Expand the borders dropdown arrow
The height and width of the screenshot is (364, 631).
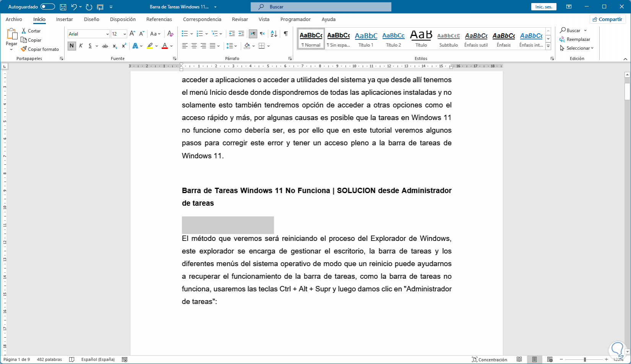[x=268, y=46]
